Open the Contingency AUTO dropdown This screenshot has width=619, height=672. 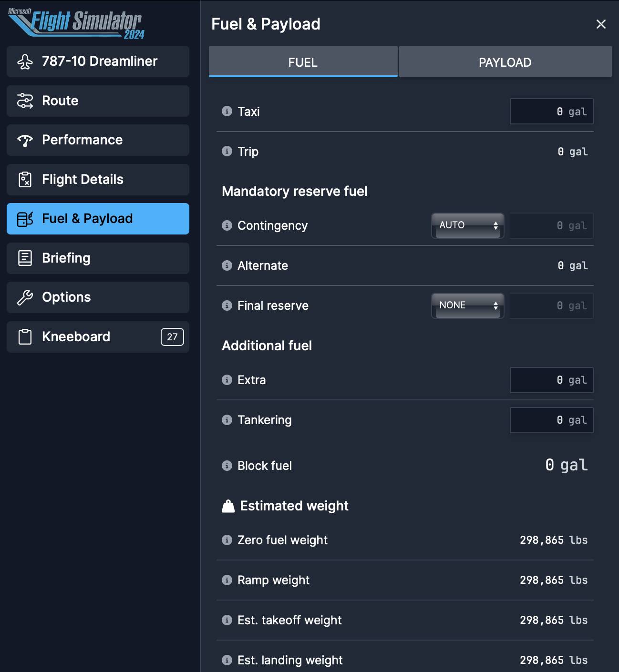coord(468,225)
